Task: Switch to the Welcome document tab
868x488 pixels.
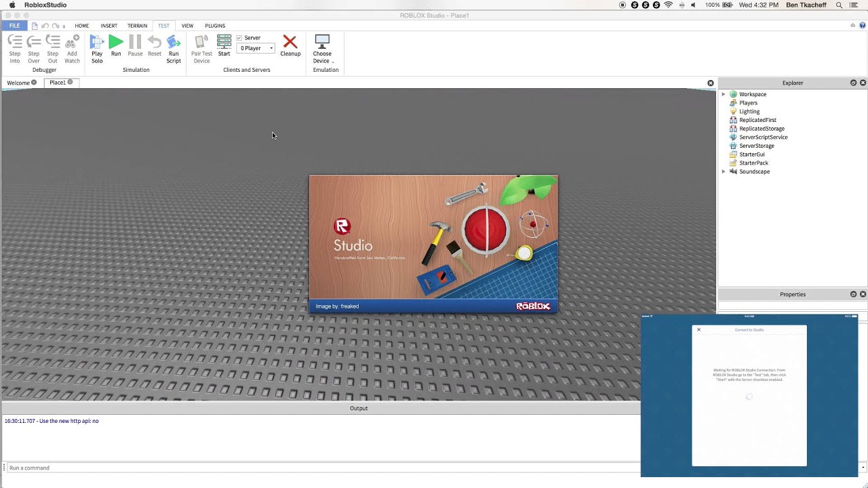Action: point(18,83)
